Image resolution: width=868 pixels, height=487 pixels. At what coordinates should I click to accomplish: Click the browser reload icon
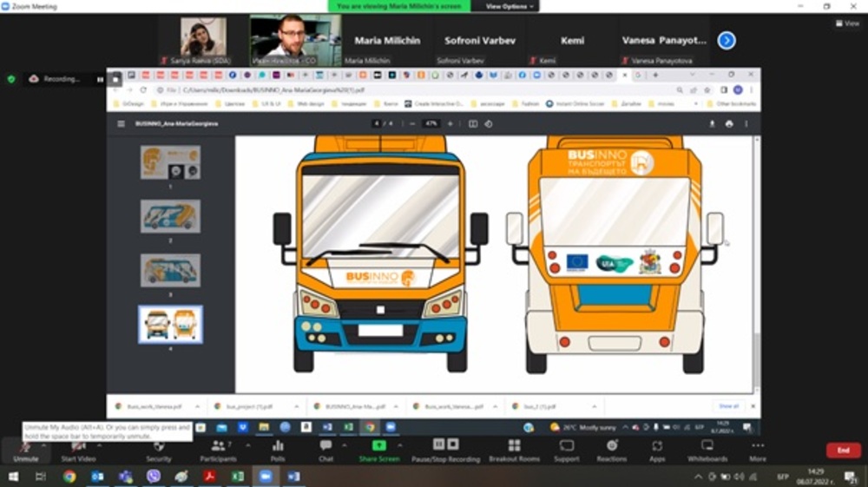[x=143, y=89]
